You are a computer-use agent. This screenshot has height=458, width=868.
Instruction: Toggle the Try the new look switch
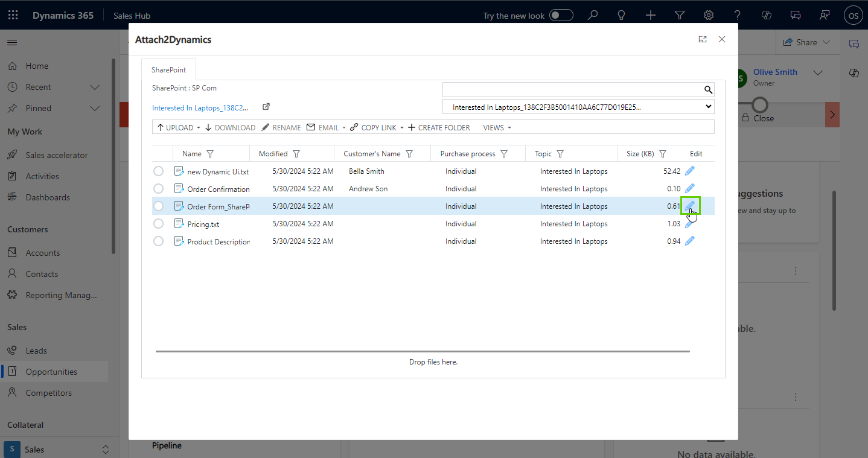tap(561, 15)
